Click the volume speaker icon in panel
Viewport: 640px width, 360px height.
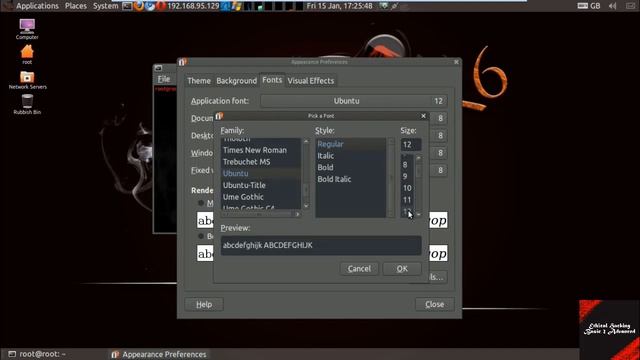click(x=613, y=6)
